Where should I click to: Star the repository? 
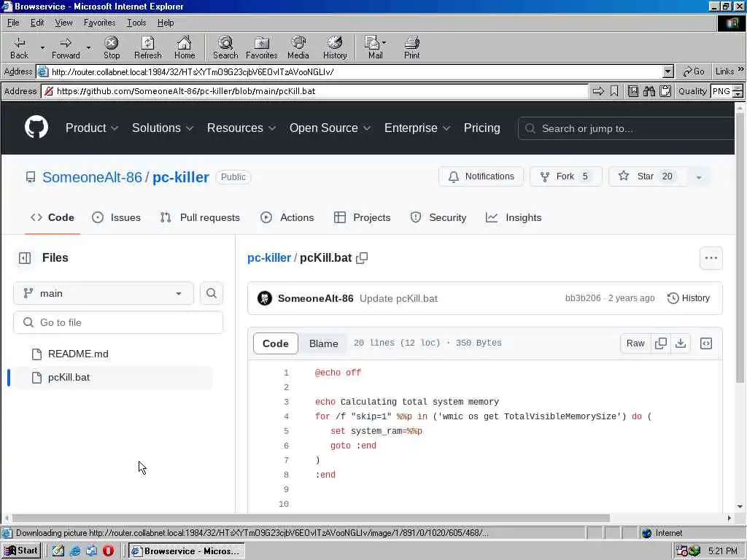pyautogui.click(x=646, y=176)
